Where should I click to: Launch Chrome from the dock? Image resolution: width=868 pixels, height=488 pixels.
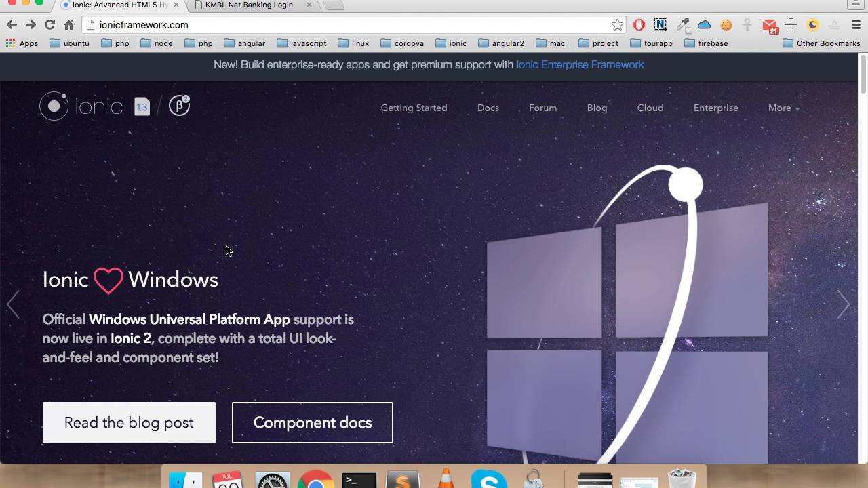(x=315, y=480)
